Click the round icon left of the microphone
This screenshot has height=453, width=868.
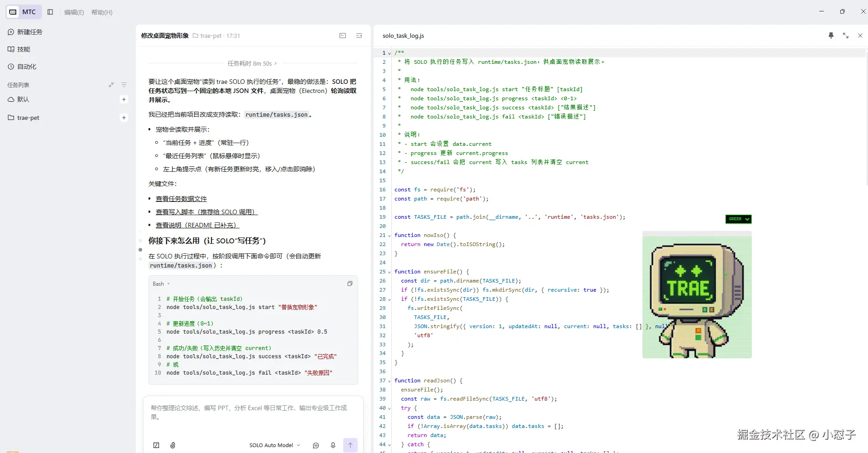316,445
